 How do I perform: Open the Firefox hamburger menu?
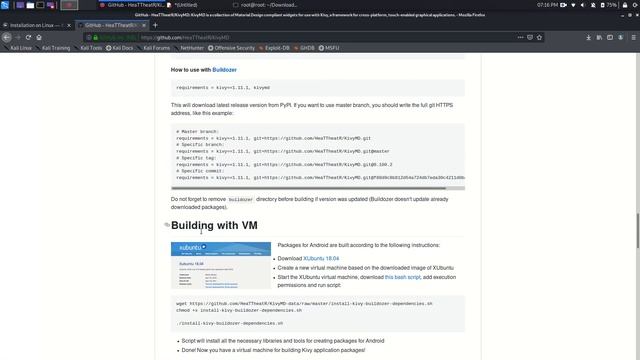[633, 37]
